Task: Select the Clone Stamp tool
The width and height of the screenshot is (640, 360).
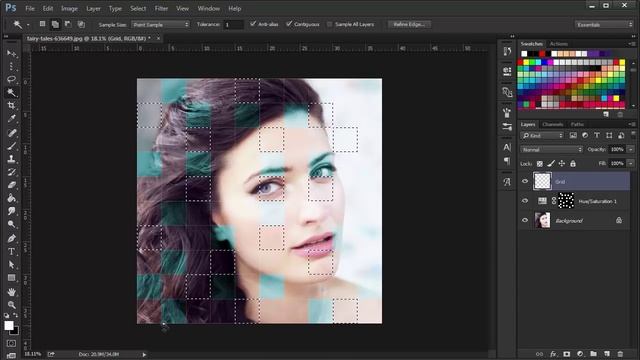Action: click(x=11, y=159)
